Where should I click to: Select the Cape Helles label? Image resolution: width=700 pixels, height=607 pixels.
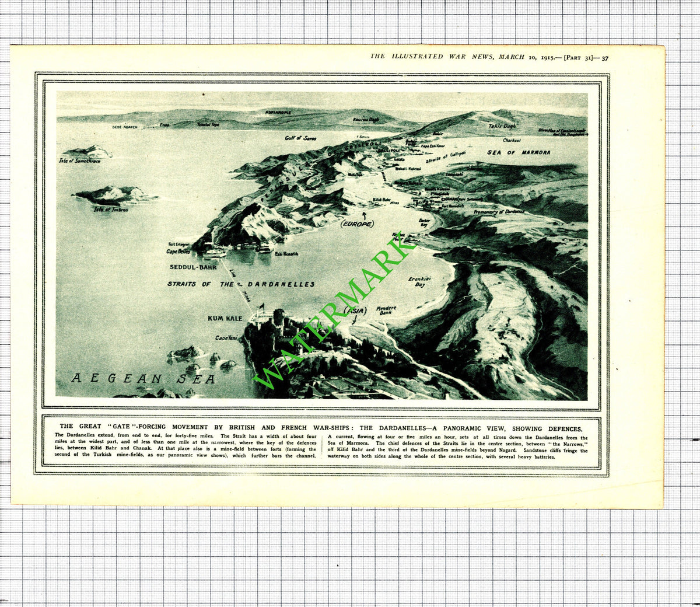click(x=178, y=252)
